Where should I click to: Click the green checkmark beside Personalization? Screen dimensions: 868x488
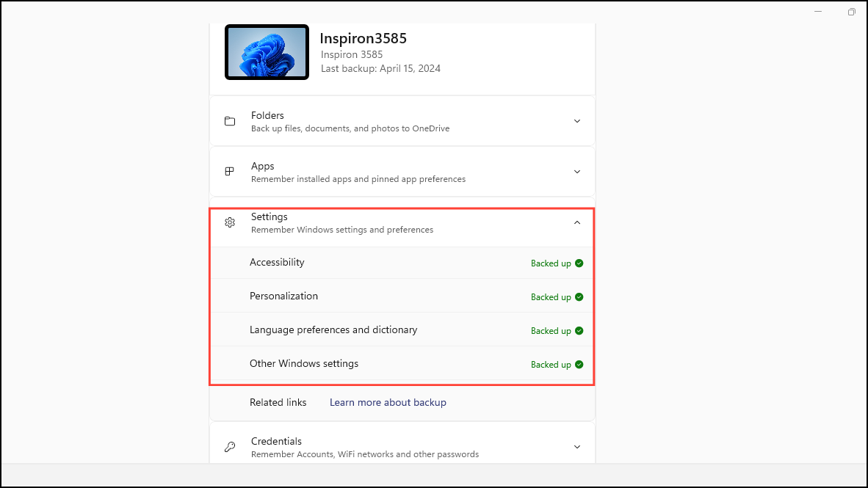click(x=579, y=296)
